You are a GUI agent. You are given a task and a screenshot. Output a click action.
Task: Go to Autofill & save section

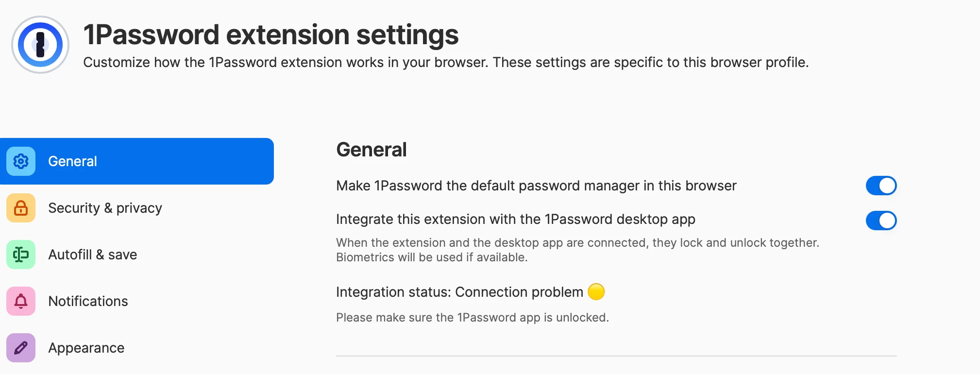point(92,255)
